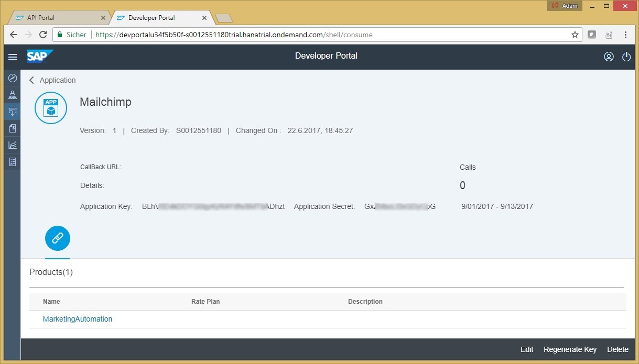Image resolution: width=639 pixels, height=364 pixels.
Task: Open the billing document icon in sidebar
Action: (12, 128)
